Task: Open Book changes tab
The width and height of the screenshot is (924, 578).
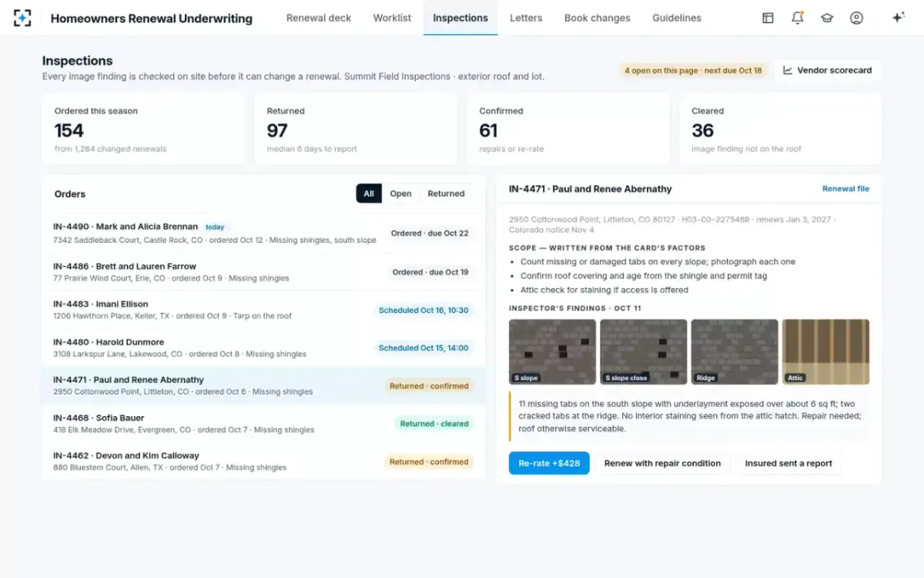Action: [x=598, y=18]
